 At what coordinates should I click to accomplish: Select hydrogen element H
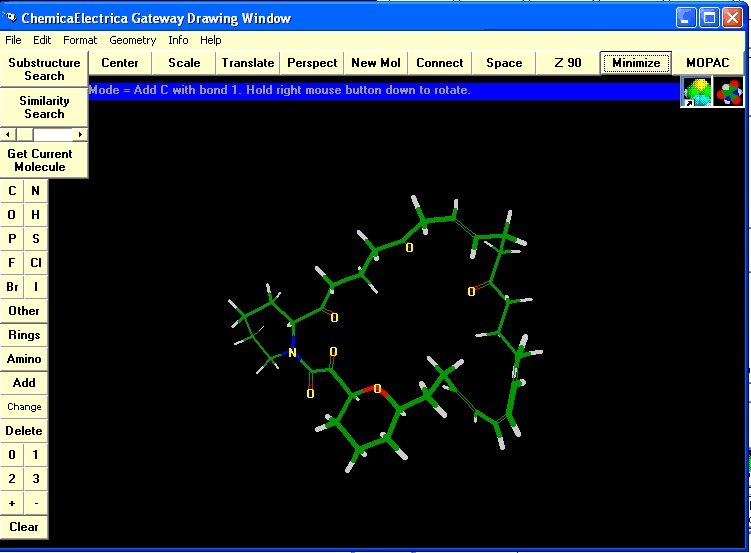coord(35,214)
